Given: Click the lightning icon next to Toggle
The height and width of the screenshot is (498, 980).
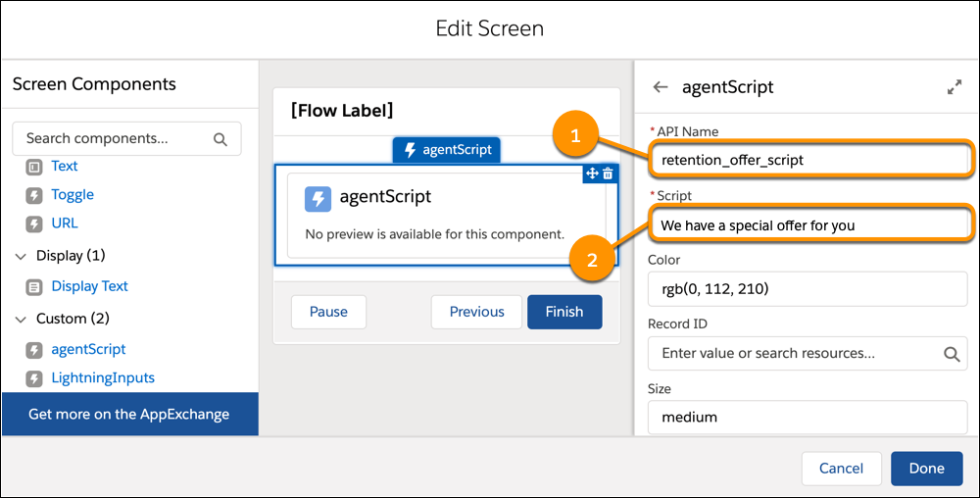Looking at the screenshot, I should 33,196.
